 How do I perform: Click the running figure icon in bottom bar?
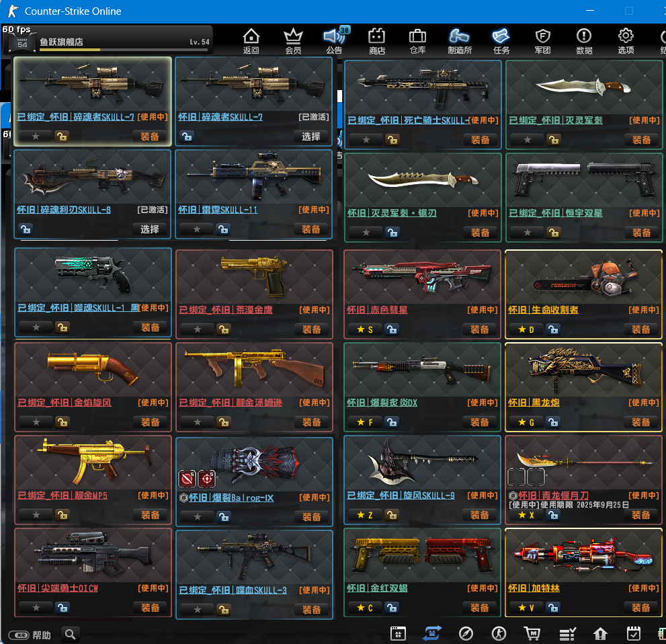tap(499, 633)
